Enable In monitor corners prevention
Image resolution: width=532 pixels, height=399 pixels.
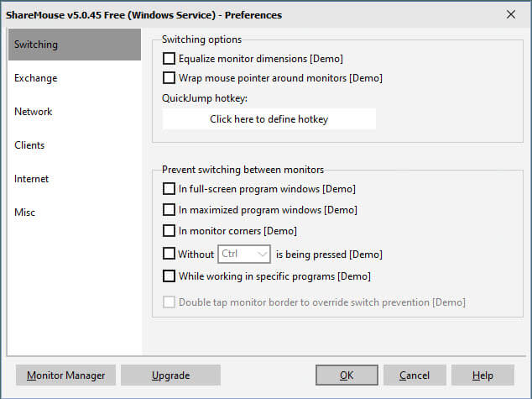click(x=169, y=230)
